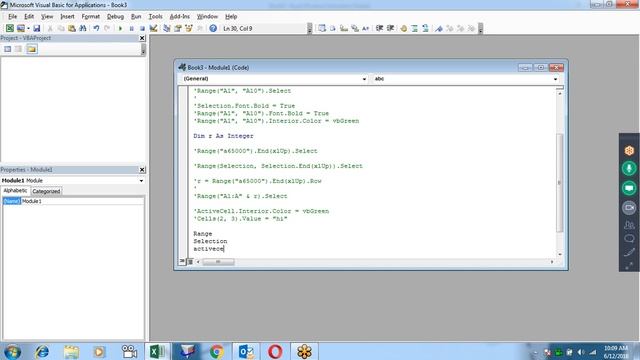Open the Insert menu

(67, 16)
